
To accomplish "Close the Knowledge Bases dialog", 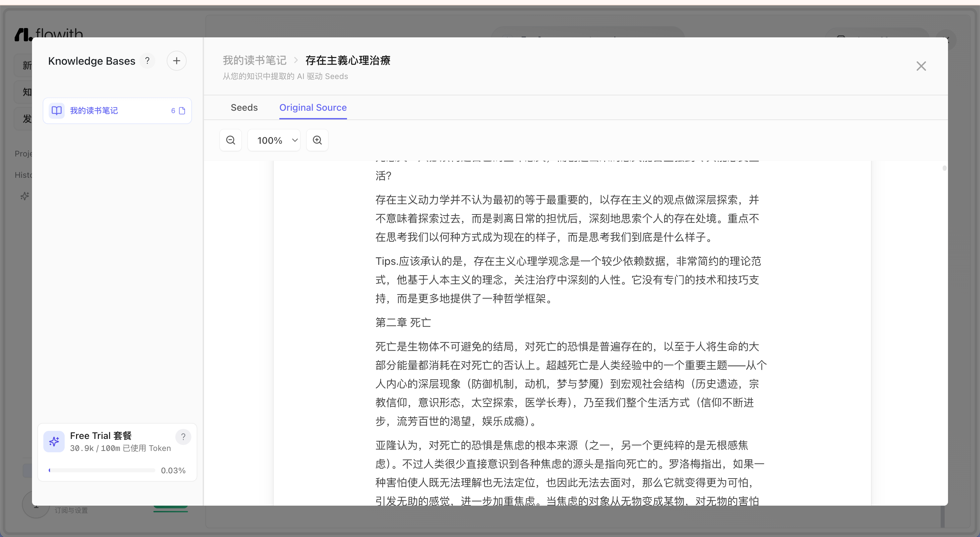I will coord(921,66).
